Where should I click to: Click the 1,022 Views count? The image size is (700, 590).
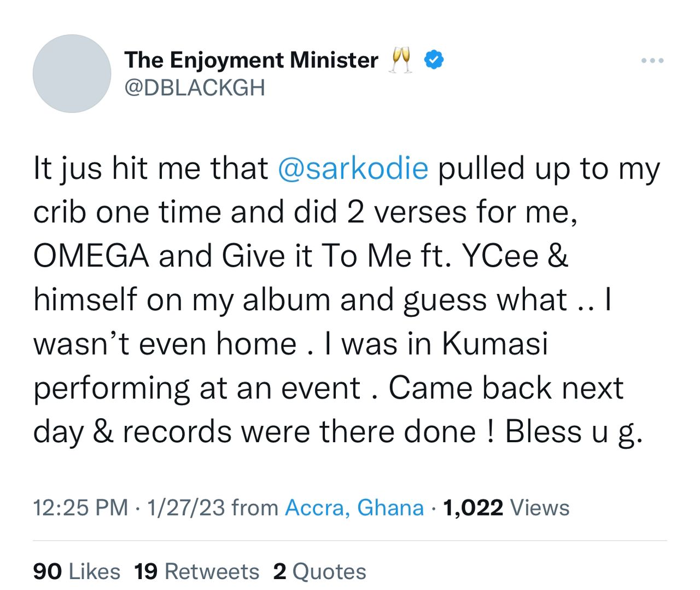pyautogui.click(x=506, y=507)
